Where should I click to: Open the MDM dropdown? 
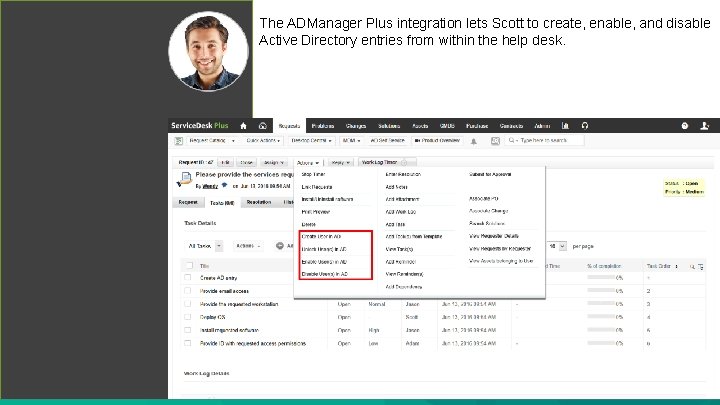coord(351,141)
